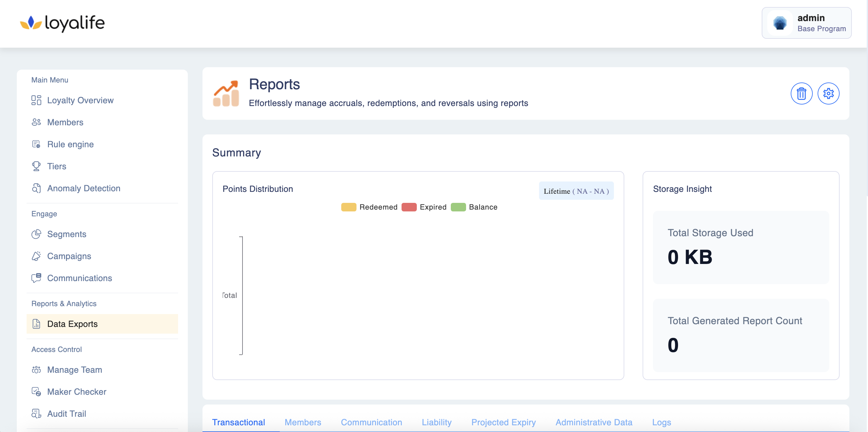Click the loyalife logo
868x432 pixels.
(62, 23)
